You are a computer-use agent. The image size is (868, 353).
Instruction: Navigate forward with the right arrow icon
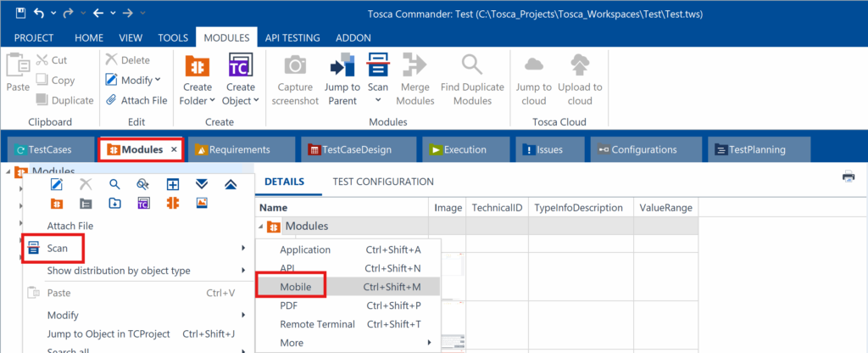coord(128,12)
